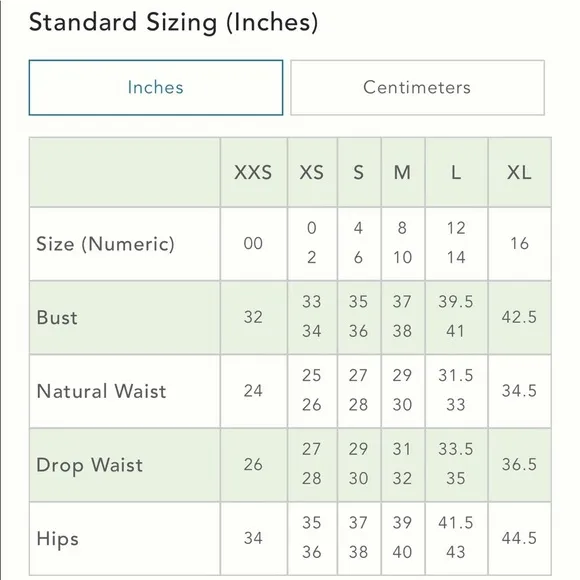The height and width of the screenshot is (580, 580).
Task: Click the XS column header
Action: (311, 172)
